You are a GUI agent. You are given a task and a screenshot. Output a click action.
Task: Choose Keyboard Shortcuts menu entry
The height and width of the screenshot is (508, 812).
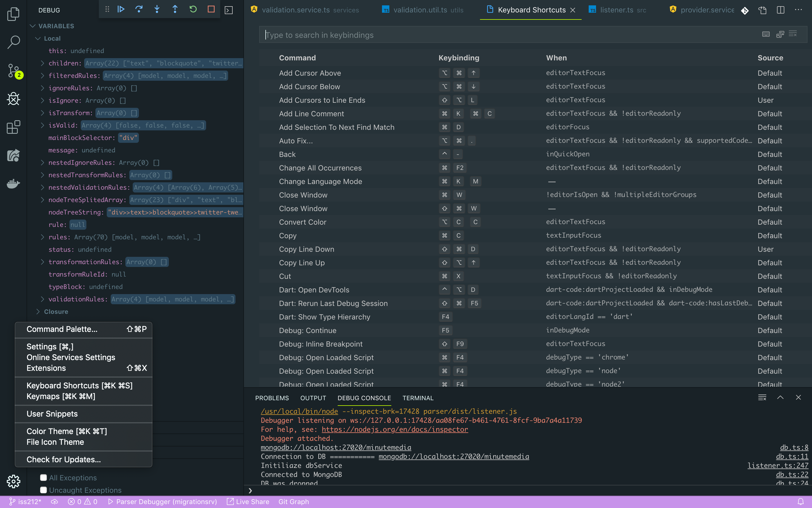[84, 386]
